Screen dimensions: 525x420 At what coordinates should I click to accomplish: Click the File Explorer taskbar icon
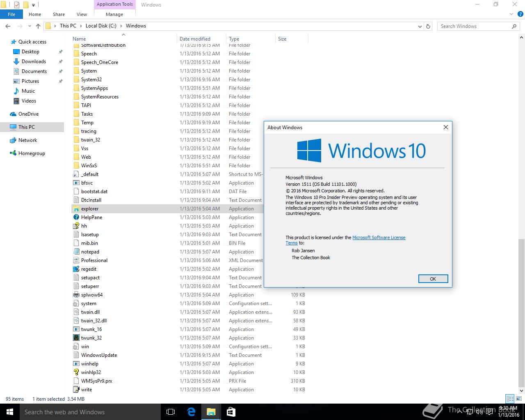211,412
